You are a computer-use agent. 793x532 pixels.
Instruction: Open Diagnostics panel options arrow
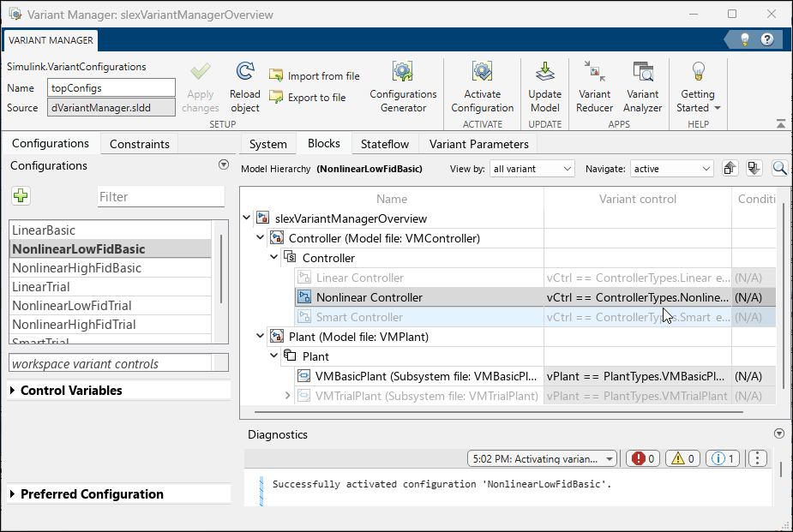pyautogui.click(x=778, y=433)
